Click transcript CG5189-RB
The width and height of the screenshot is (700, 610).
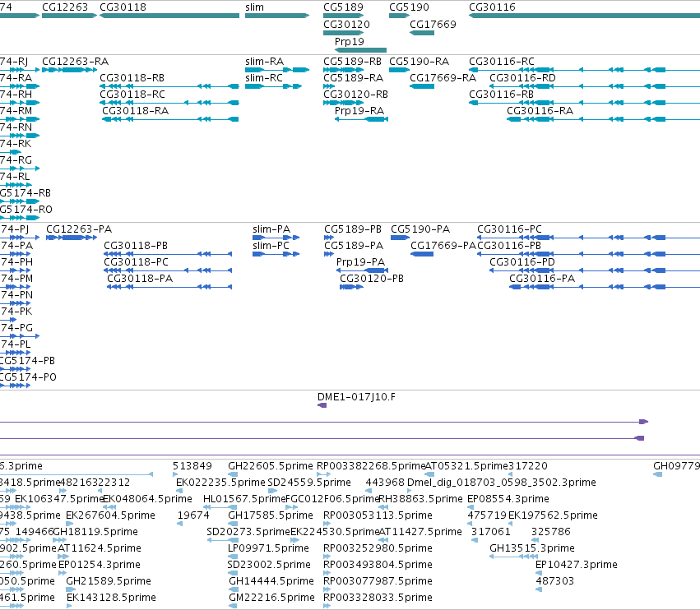(352, 62)
